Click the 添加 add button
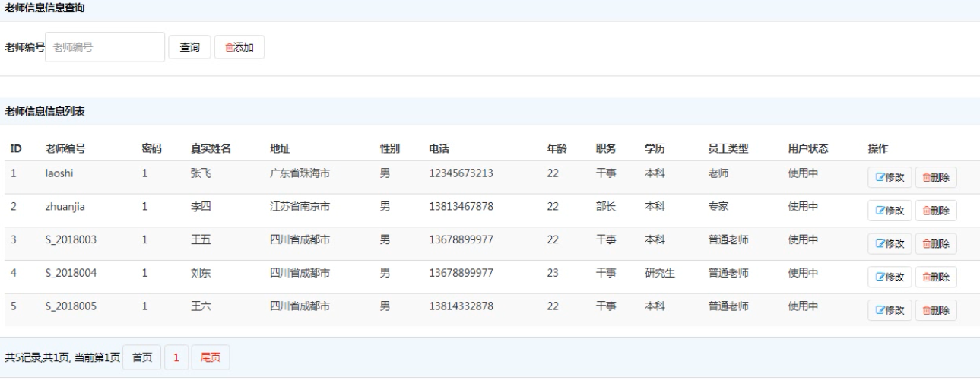The height and width of the screenshot is (387, 980). click(239, 47)
